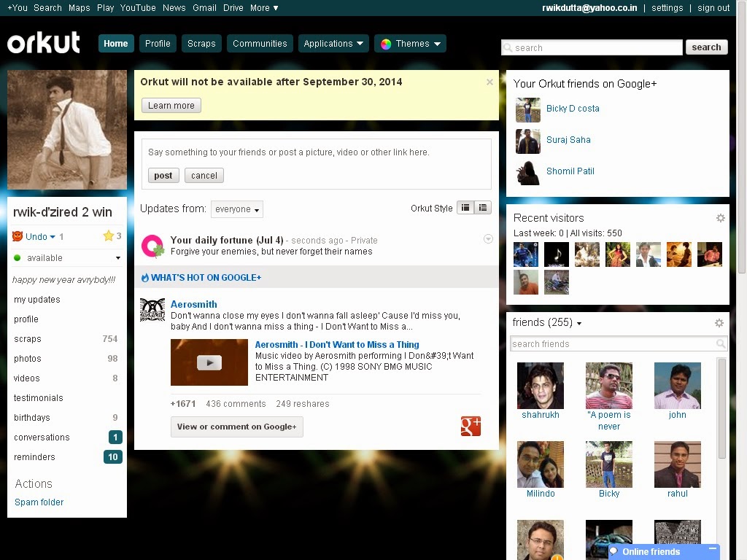
Task: Close the Orkut shutdown notice
Action: coord(489,82)
